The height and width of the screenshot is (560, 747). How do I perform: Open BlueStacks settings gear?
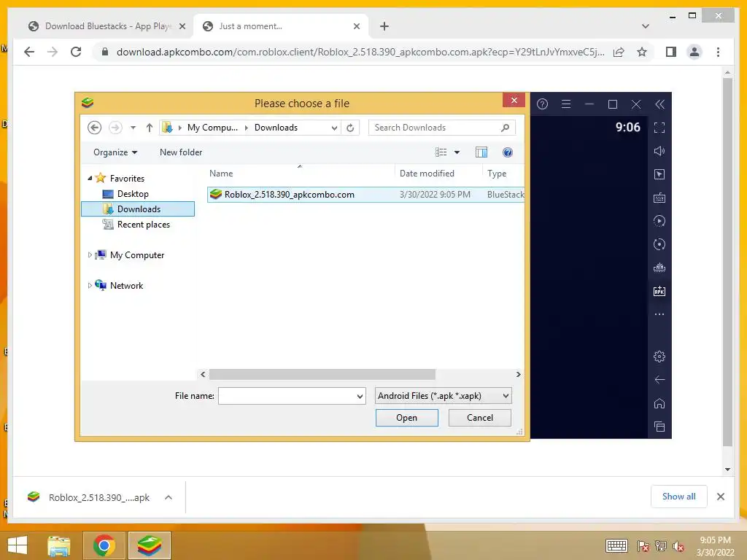coord(659,356)
